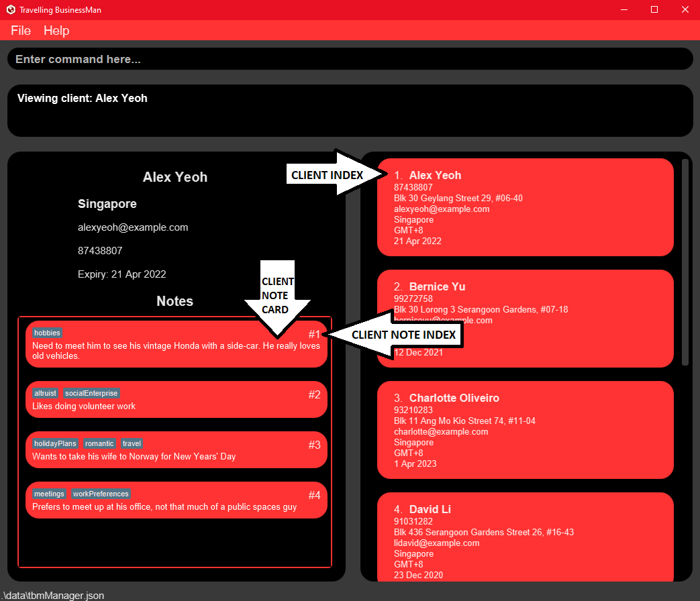Screen dimensions: 700x601
Task: Click the Bernice Yu client name
Action: (437, 286)
